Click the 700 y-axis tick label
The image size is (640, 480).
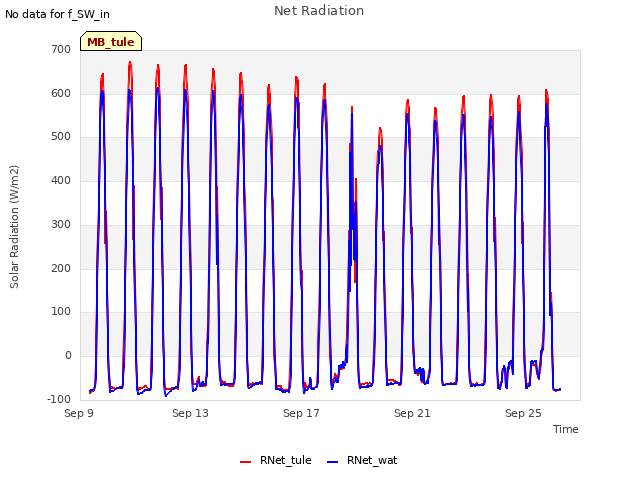pos(61,49)
